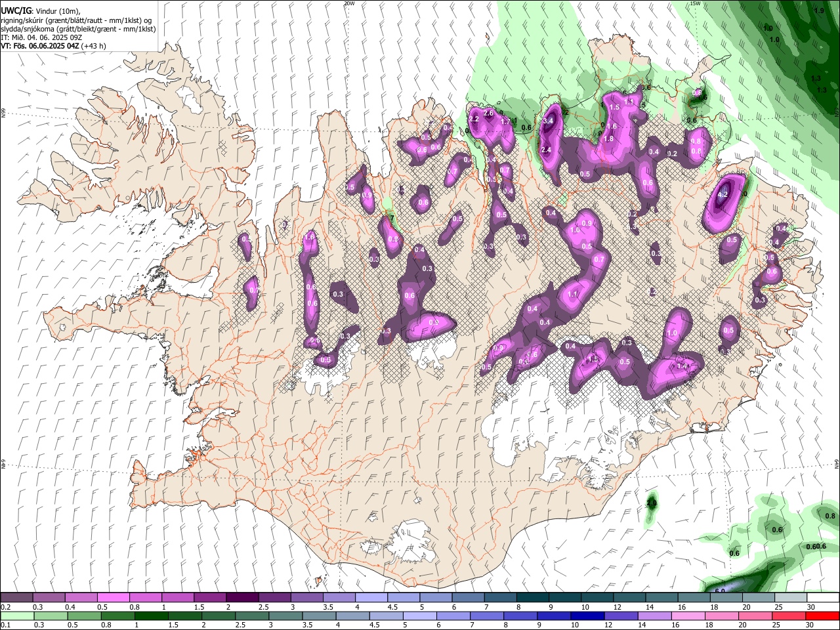
Task: Click the bright red 30 swatch in the rain legend
Action: click(822, 616)
